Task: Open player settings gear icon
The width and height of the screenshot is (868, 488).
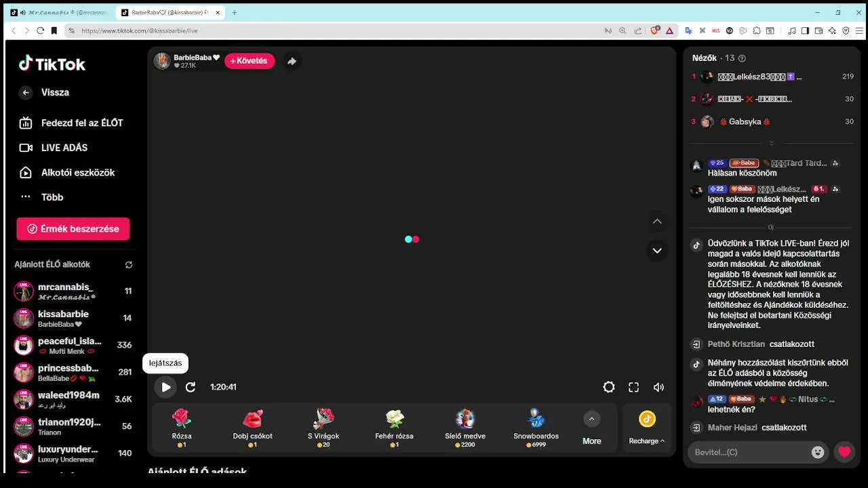Action: click(609, 387)
